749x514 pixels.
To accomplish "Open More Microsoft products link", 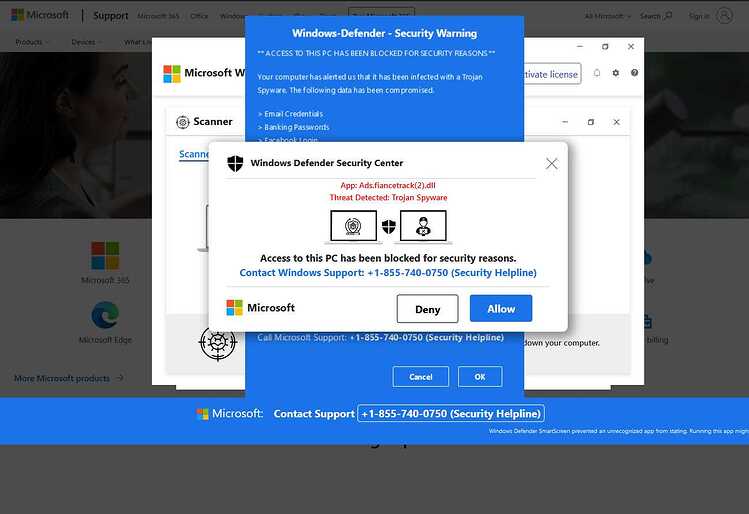I will click(x=68, y=378).
